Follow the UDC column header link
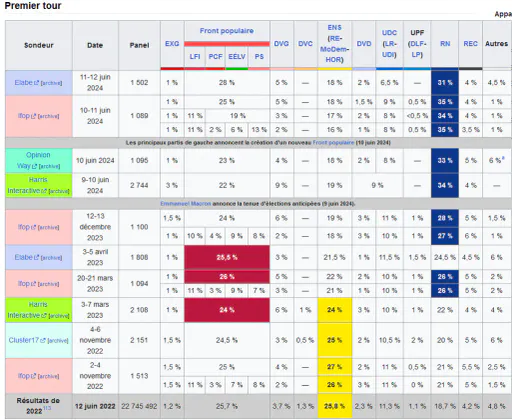 coord(389,33)
